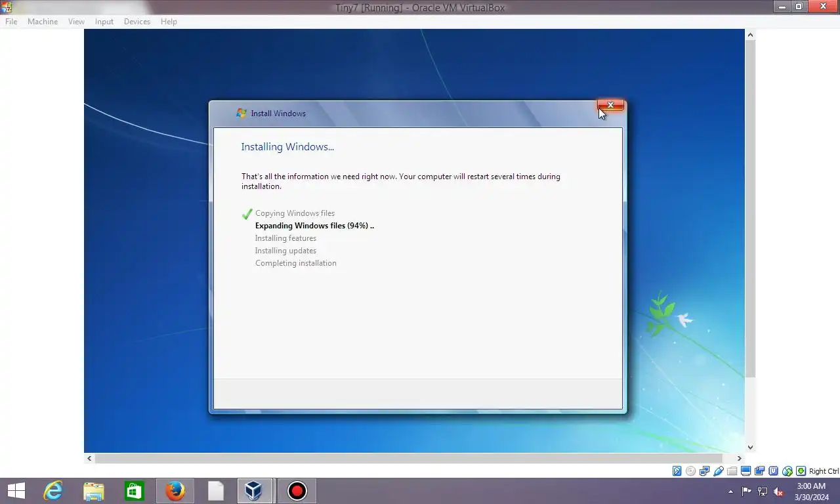Click the mouse integration status icon
This screenshot has height=504, width=840.
point(787,471)
